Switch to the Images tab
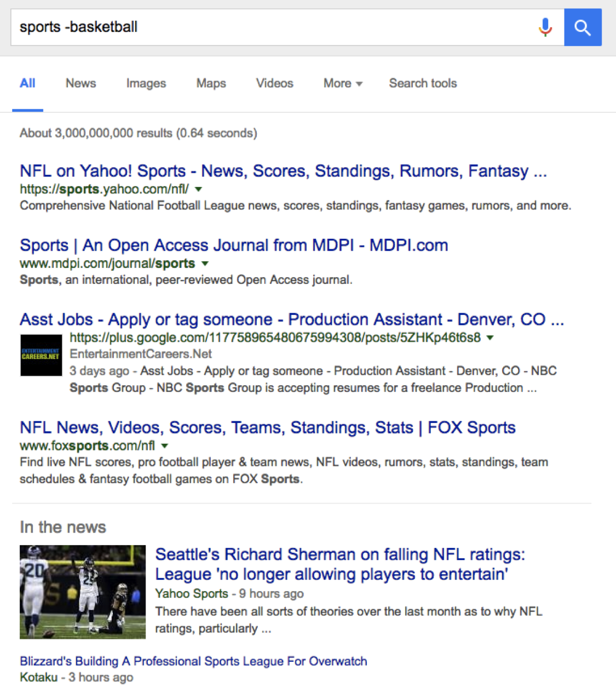 coord(146,83)
